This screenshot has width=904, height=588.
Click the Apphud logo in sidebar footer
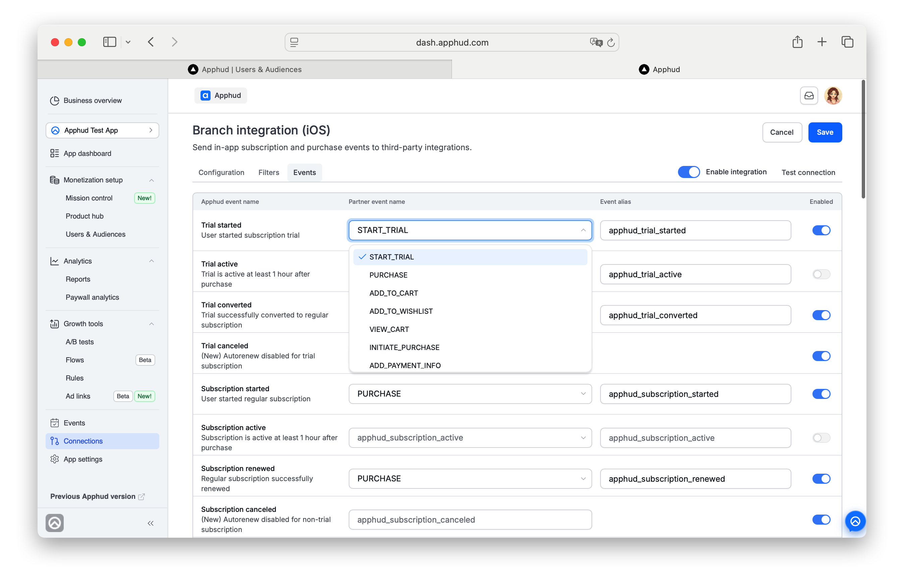point(54,523)
